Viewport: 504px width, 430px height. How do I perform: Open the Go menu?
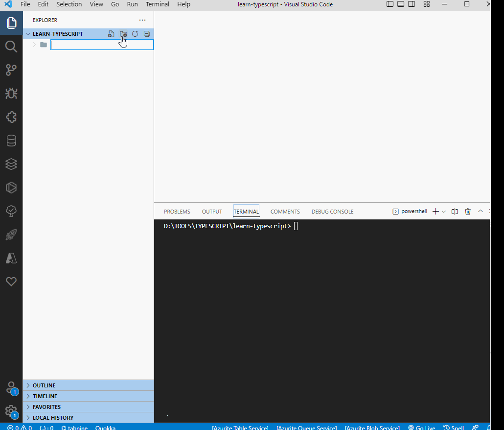pos(115,4)
